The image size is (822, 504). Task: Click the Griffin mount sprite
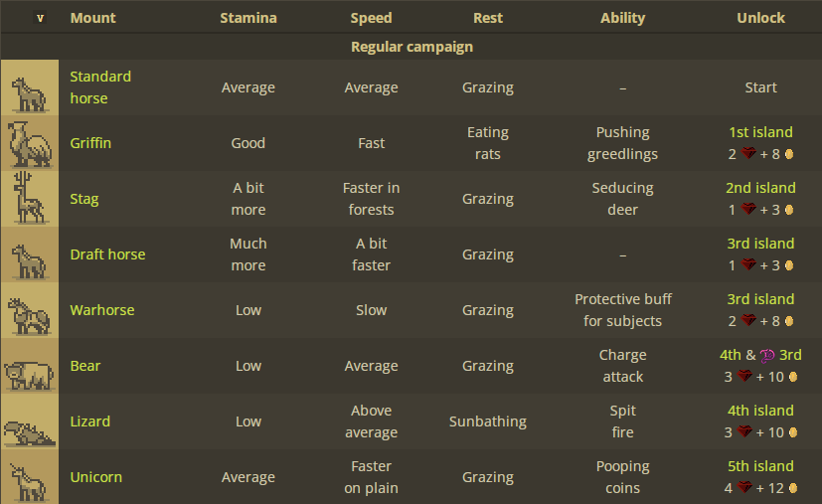[30, 143]
